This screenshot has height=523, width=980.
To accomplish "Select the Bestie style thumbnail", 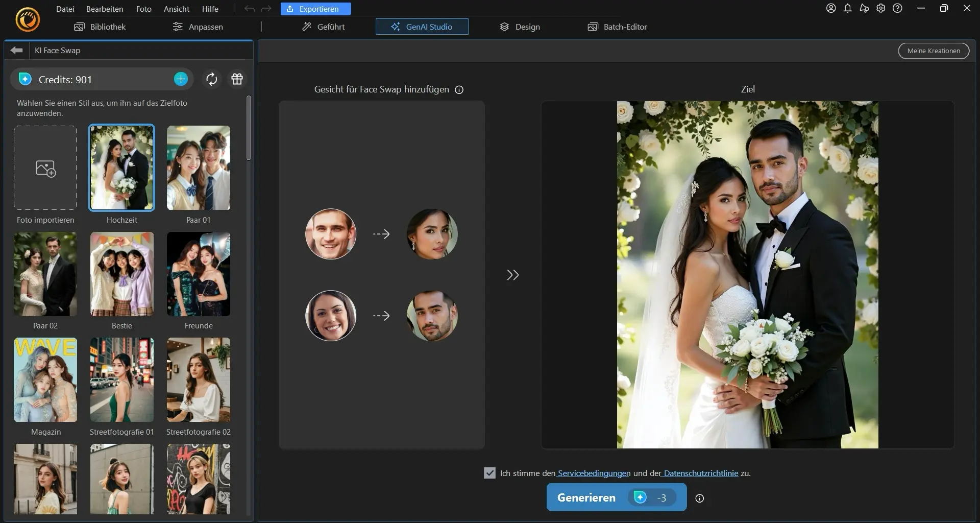I will (122, 274).
